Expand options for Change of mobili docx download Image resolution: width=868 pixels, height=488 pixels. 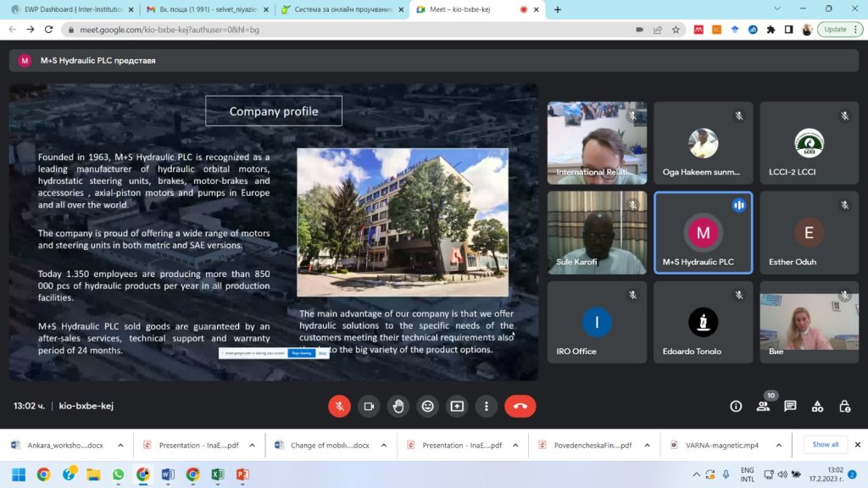tap(384, 445)
